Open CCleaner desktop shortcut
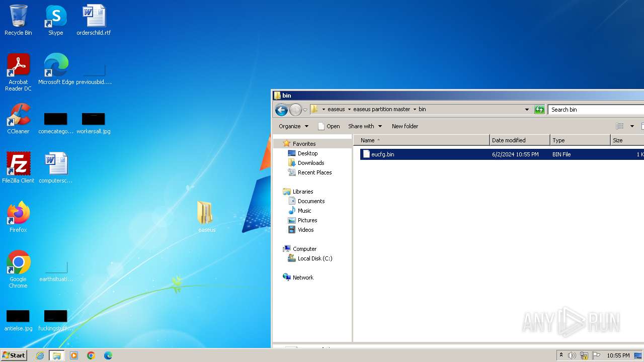Viewport: 644px width, 362px height. point(18,119)
